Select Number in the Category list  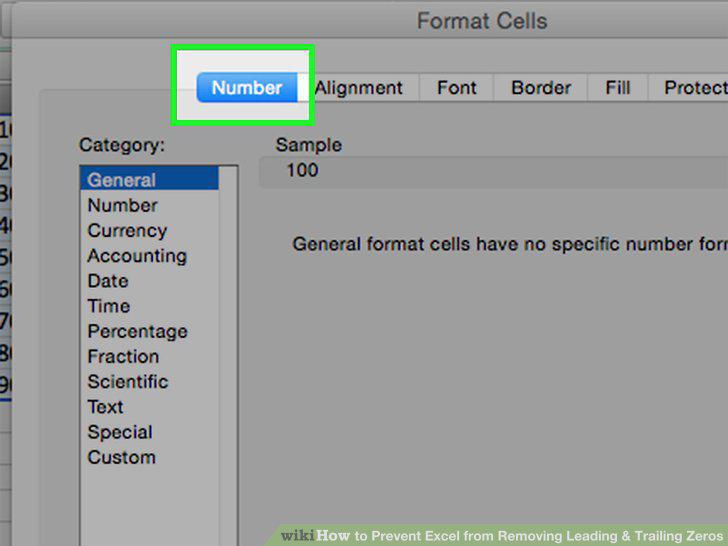150,205
